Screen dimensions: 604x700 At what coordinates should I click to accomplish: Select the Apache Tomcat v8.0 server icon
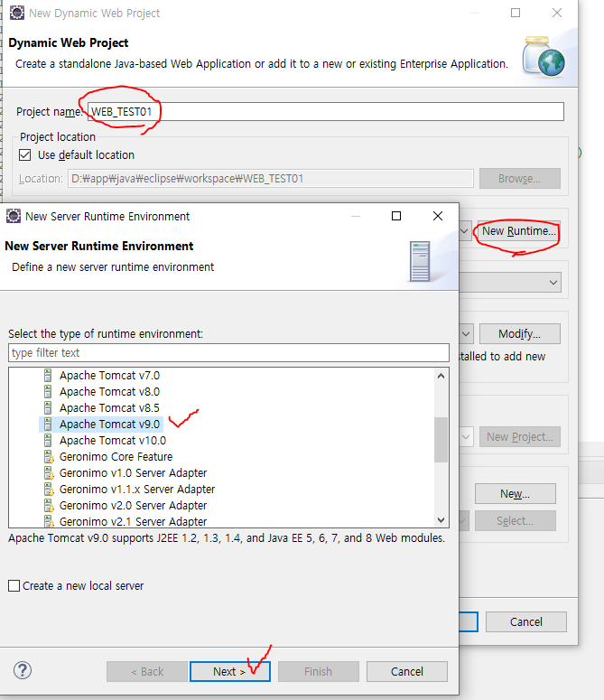point(48,391)
